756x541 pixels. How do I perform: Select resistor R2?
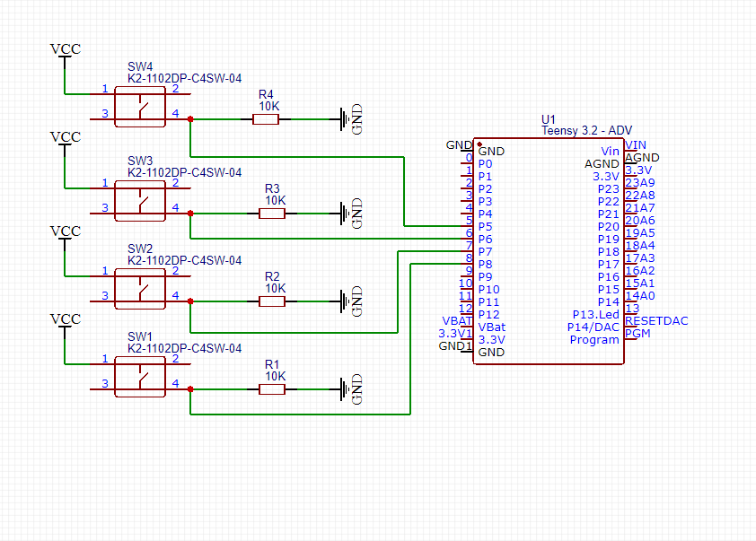pos(274,301)
